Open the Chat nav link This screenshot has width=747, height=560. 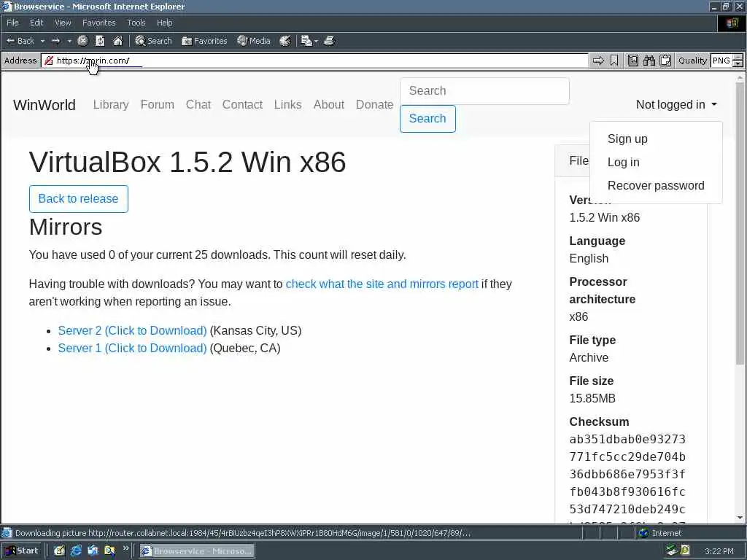click(198, 105)
